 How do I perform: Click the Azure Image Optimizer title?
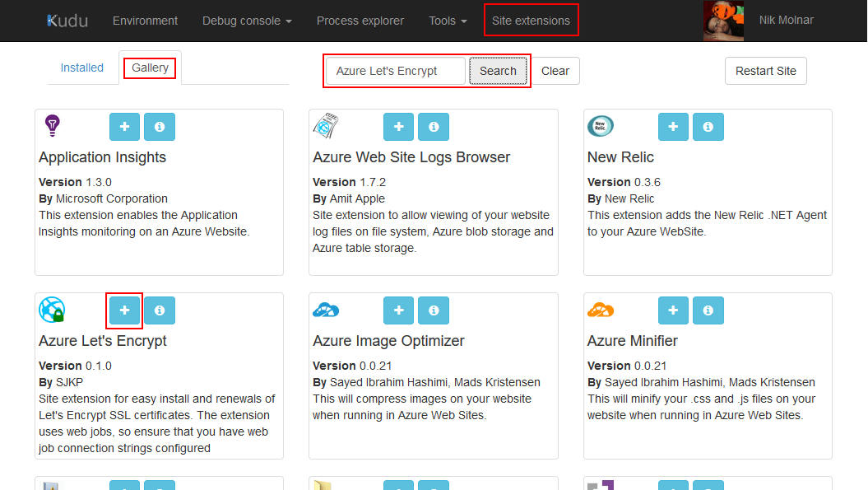point(388,341)
